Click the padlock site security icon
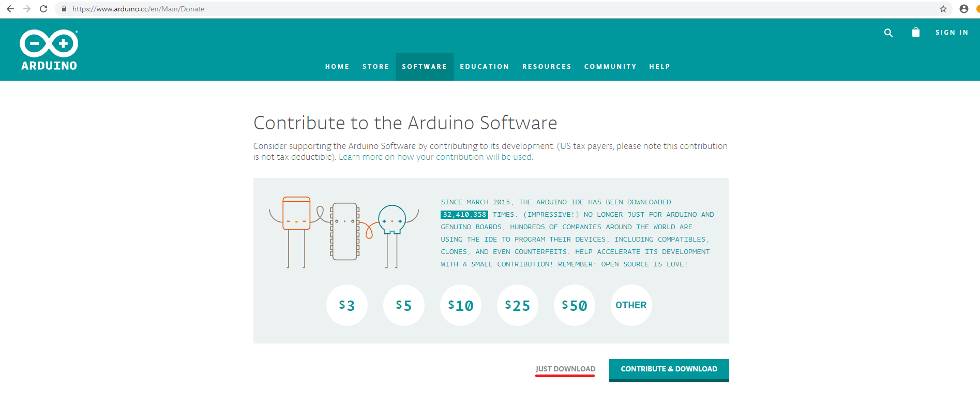Image resolution: width=980 pixels, height=419 pixels. tap(64, 9)
